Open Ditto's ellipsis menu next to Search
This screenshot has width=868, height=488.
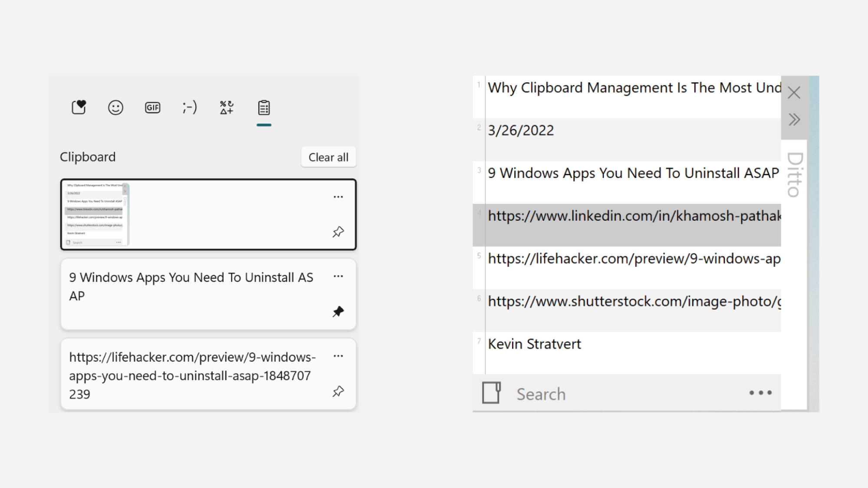tap(760, 393)
